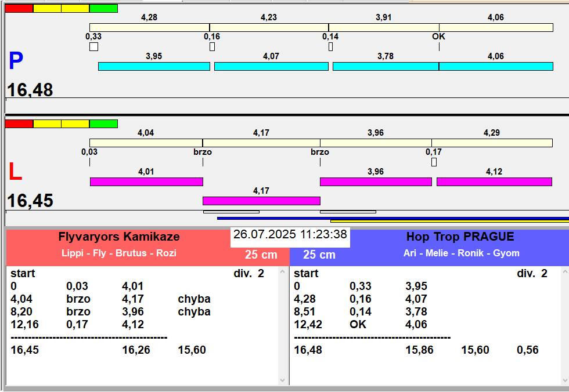This screenshot has height=392, width=569.
Task: Click the small marker box under 0,16
Action: click(212, 47)
